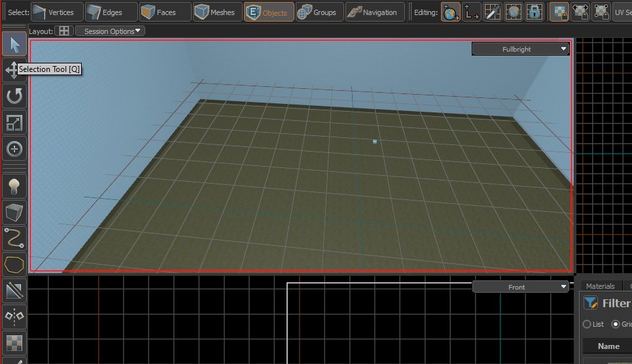
Task: Toggle the grid snapping lock icon
Action: [535, 12]
